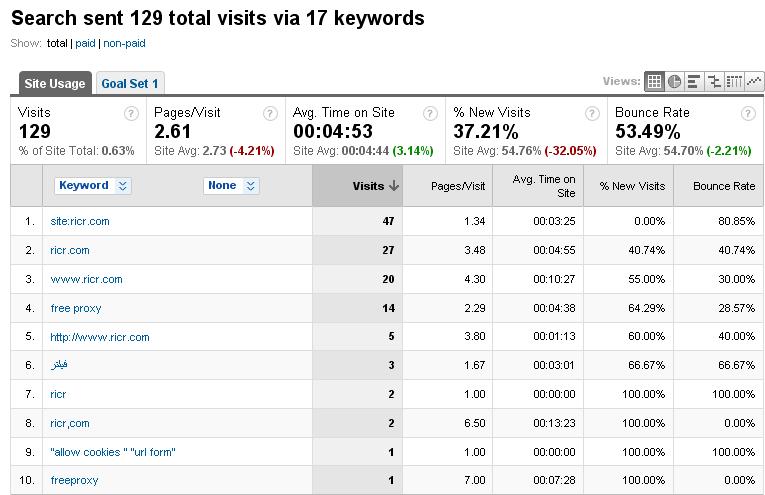
Task: Click % new visits 55.00% cell
Action: 646,279
